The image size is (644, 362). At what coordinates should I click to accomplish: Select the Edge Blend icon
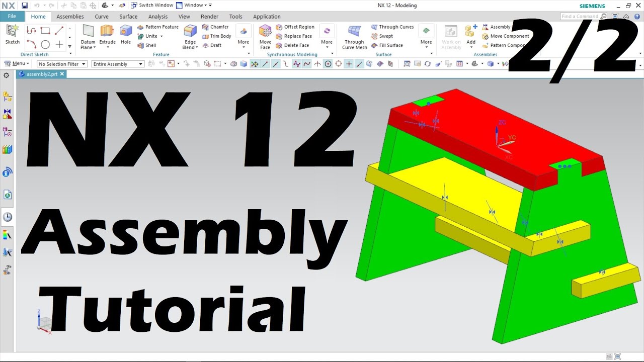tap(190, 31)
